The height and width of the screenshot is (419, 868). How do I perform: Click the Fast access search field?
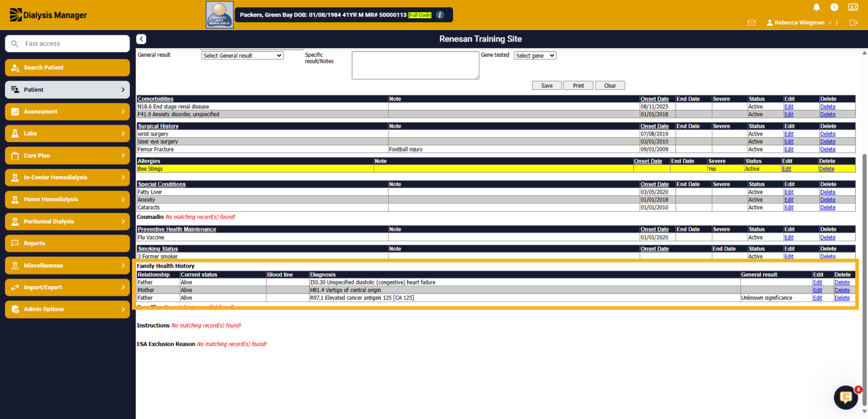(x=67, y=44)
